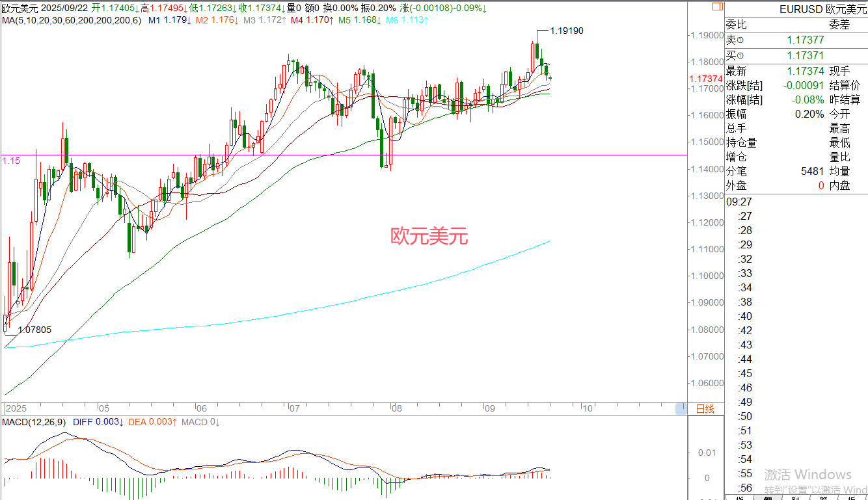Screen dimensions: 868x500
Task: Select the orange M2 1.176 indicator label
Action: 217,21
